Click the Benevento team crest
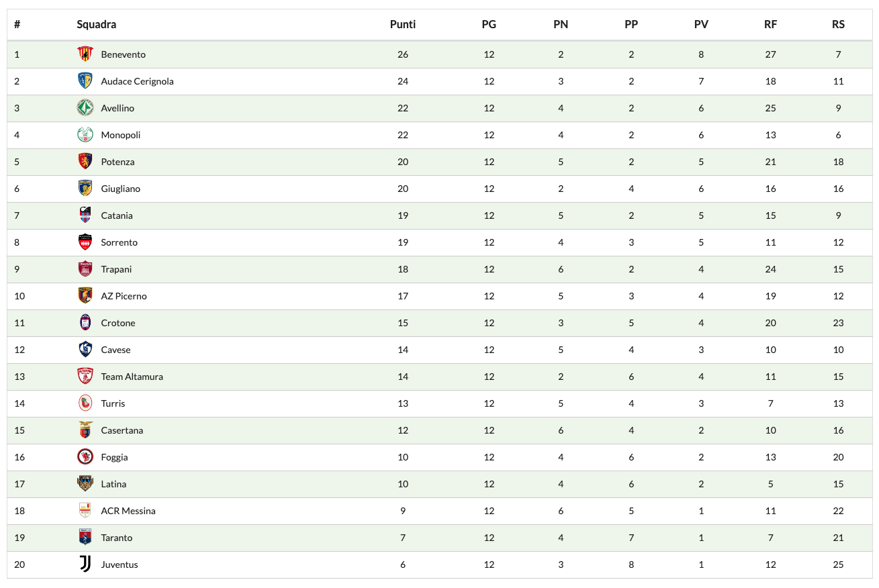This screenshot has width=879, height=588. pyautogui.click(x=85, y=54)
